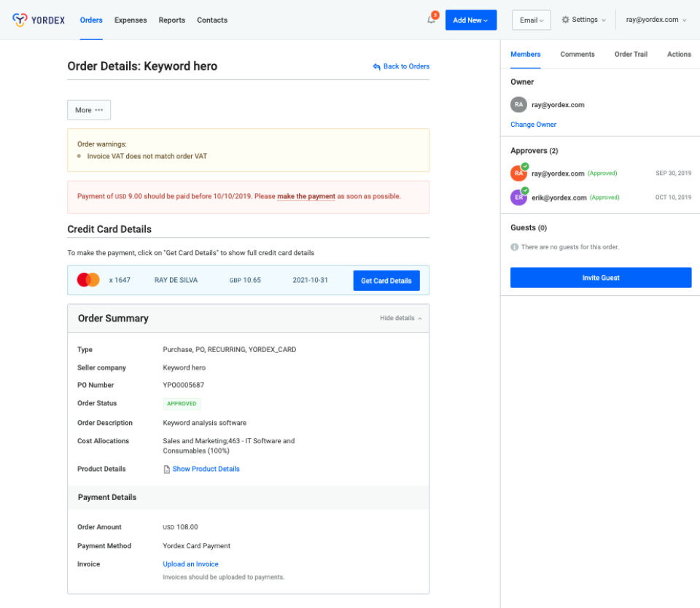This screenshot has height=608, width=700.
Task: Click the Settings gear icon
Action: click(x=565, y=20)
